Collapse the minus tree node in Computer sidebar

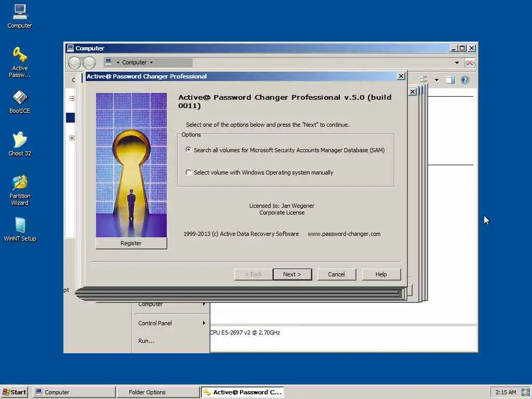[x=72, y=98]
